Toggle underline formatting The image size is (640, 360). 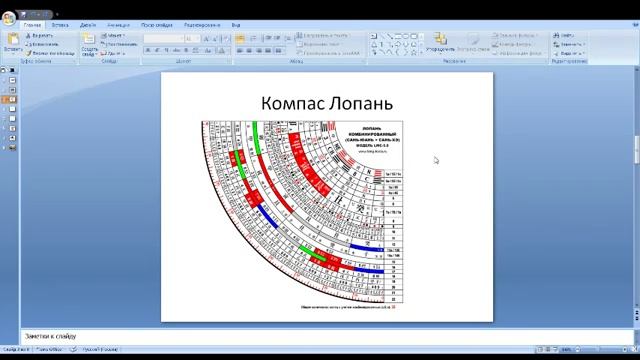(167, 51)
